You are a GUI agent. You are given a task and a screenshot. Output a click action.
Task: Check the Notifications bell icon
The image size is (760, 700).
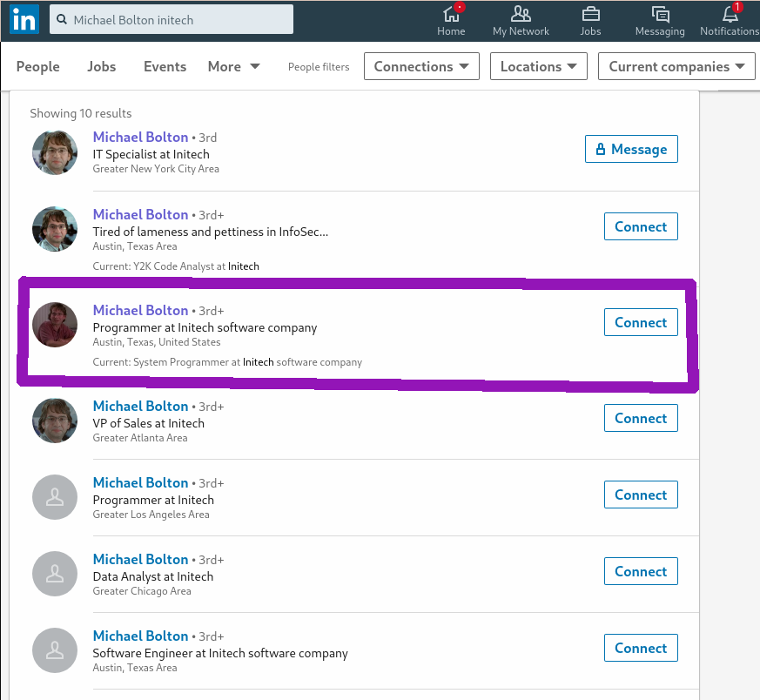pos(730,15)
